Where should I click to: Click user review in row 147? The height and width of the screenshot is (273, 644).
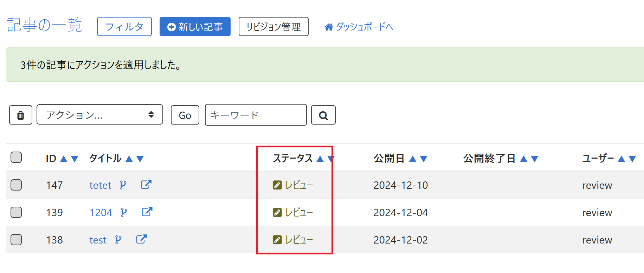coord(597,185)
